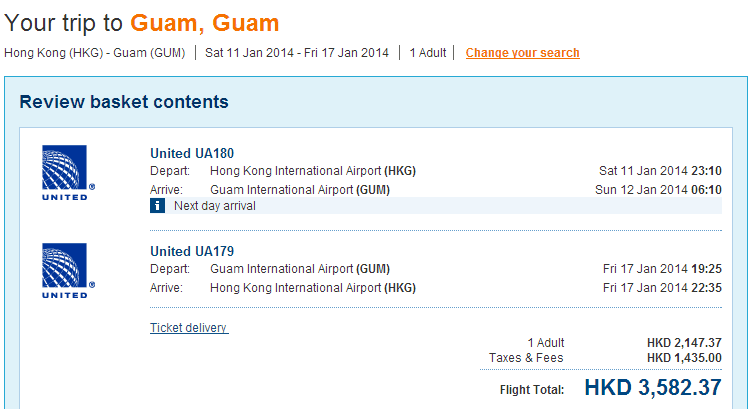Click the HKD 1,435.00 taxes amount
The height and width of the screenshot is (409, 754).
[x=684, y=357]
